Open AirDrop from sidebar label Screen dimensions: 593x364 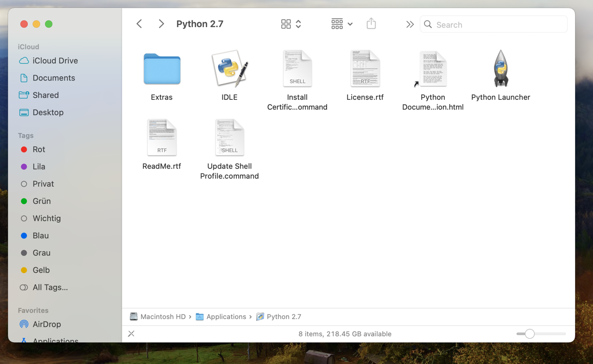(47, 324)
